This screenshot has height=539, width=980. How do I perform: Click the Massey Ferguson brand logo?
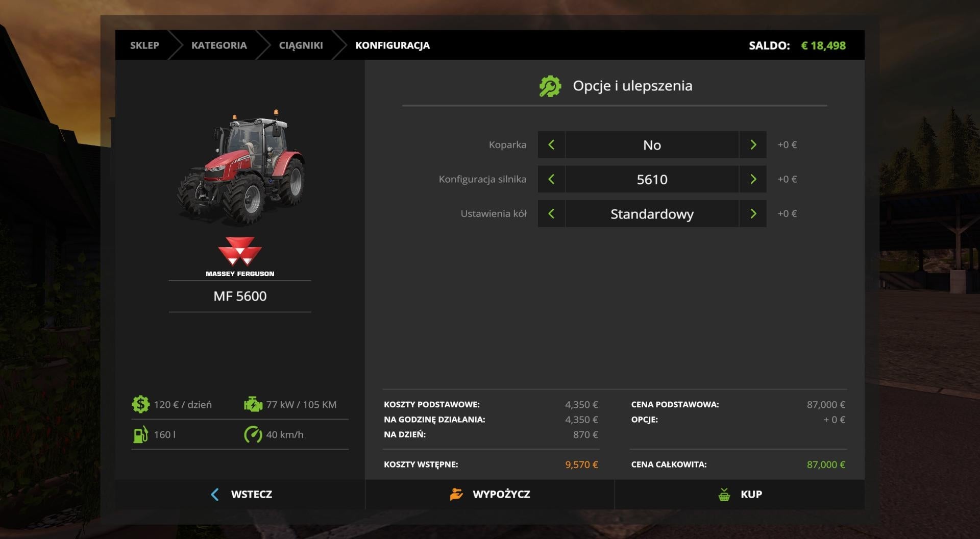point(240,257)
